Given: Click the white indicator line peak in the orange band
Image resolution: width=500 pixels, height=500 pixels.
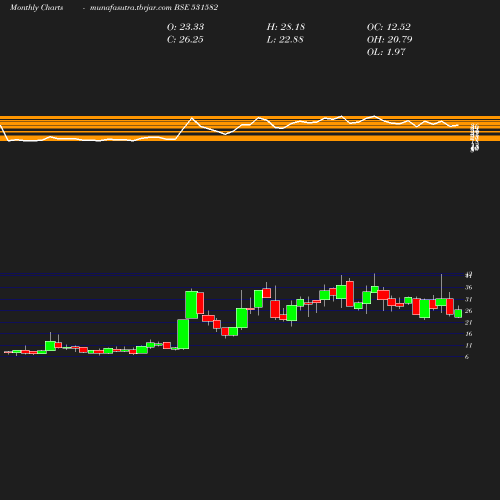Looking at the screenshot, I should coord(192,118).
